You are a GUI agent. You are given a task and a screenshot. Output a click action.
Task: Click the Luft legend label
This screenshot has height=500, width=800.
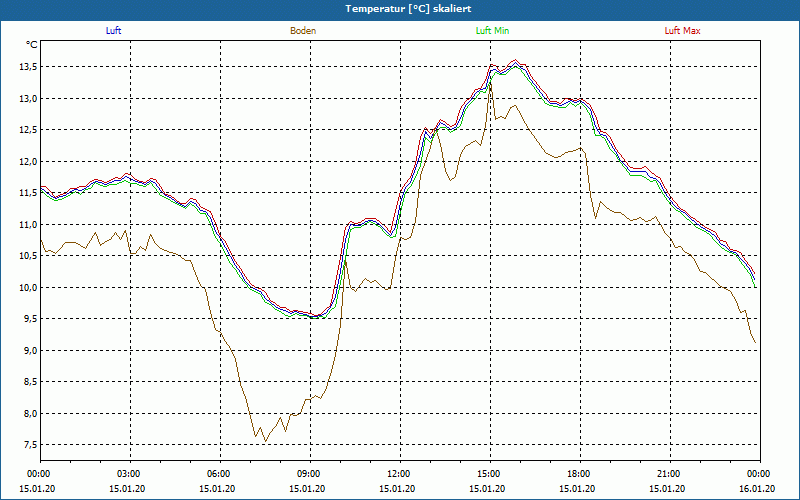[x=113, y=31]
